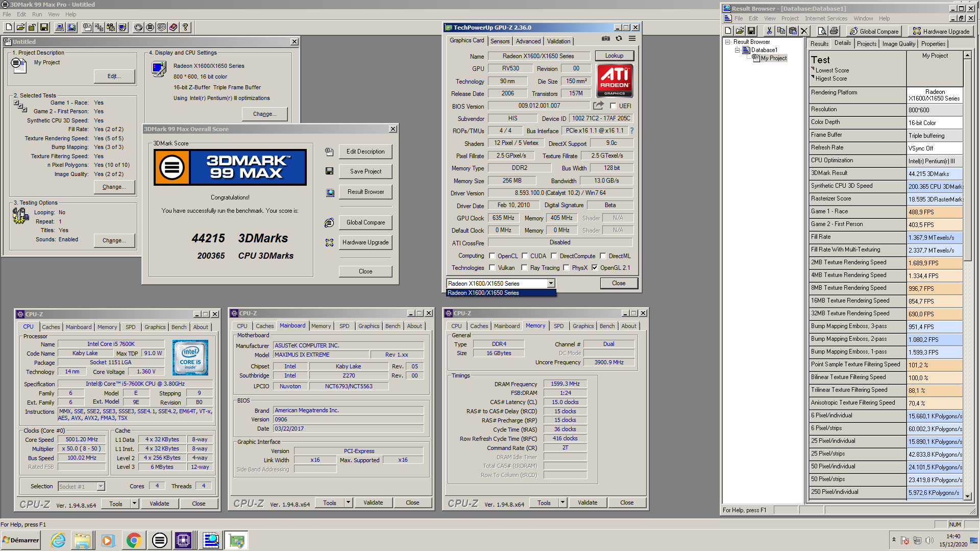Open the GPU-Z hamburger menu icon
Screen dimensions: 980x551
pyautogui.click(x=632, y=39)
